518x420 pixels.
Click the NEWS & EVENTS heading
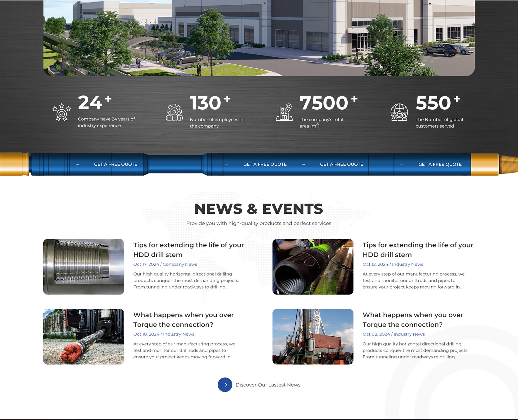(259, 209)
